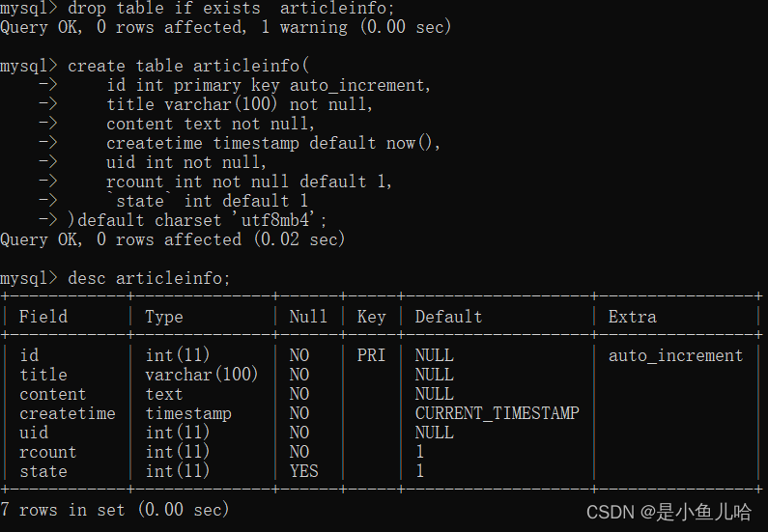Image resolution: width=768 pixels, height=532 pixels.
Task: Click the 'rcount int not null default 1' line
Action: tap(249, 182)
